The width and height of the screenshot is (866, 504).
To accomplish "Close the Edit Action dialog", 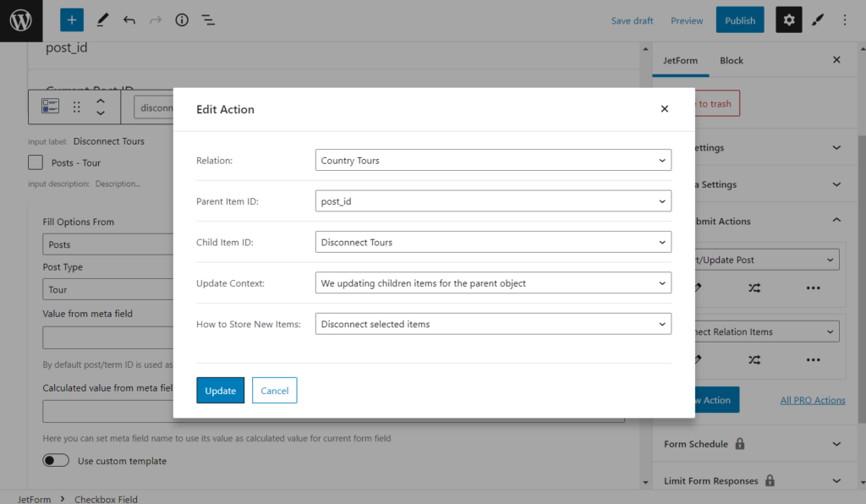I will tap(665, 109).
